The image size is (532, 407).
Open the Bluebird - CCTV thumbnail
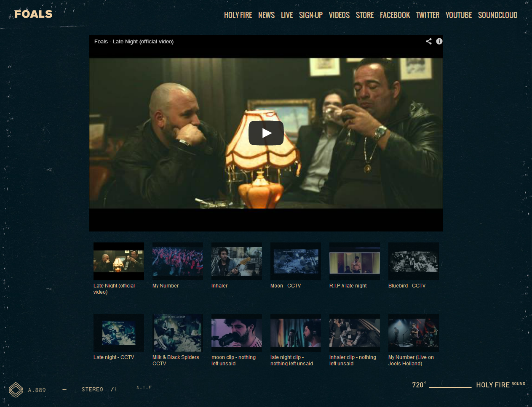tap(414, 261)
